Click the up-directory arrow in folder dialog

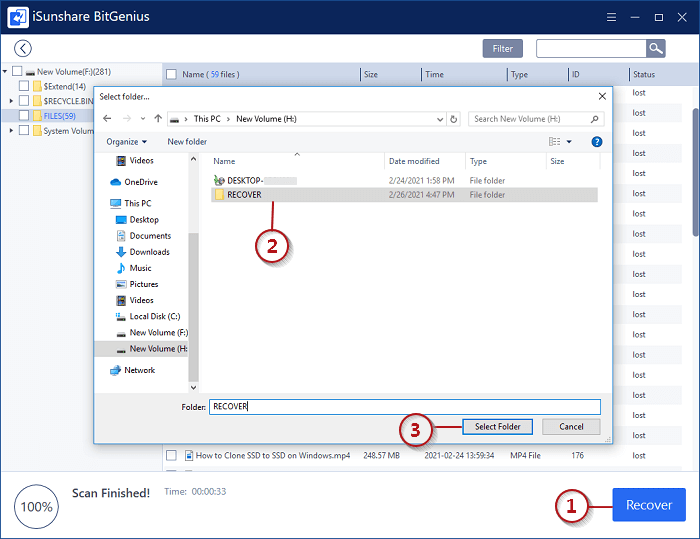[156, 119]
